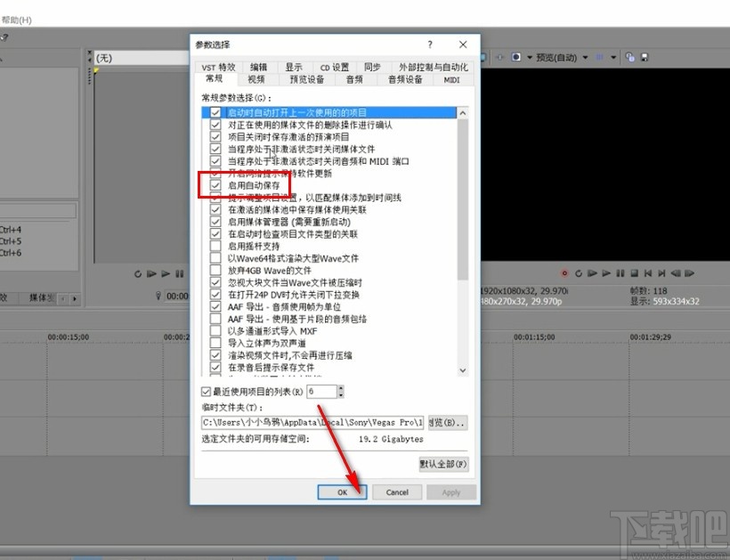Image resolution: width=730 pixels, height=560 pixels.
Task: Click the step-forward frame icon in the preview transport
Action: click(689, 273)
